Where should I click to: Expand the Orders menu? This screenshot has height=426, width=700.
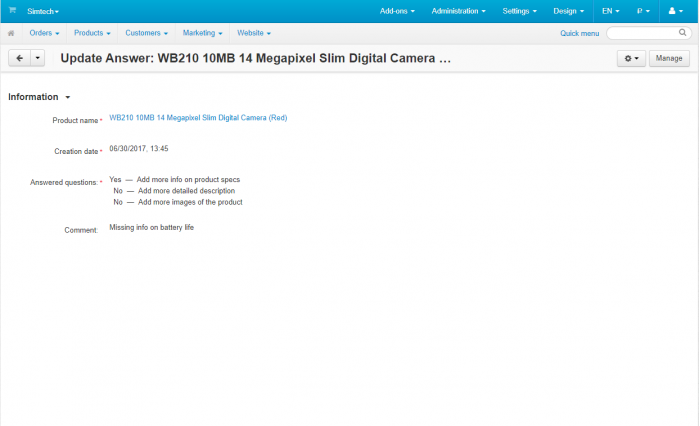(44, 33)
